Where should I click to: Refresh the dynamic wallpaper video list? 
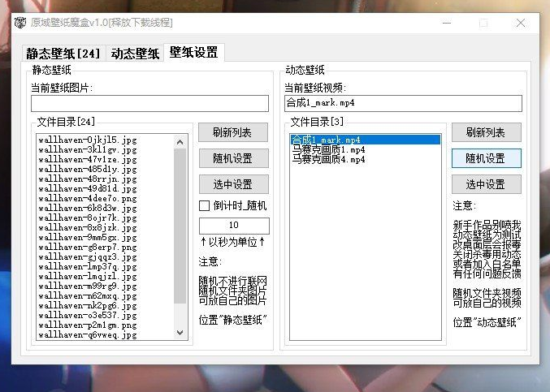pyautogui.click(x=486, y=132)
